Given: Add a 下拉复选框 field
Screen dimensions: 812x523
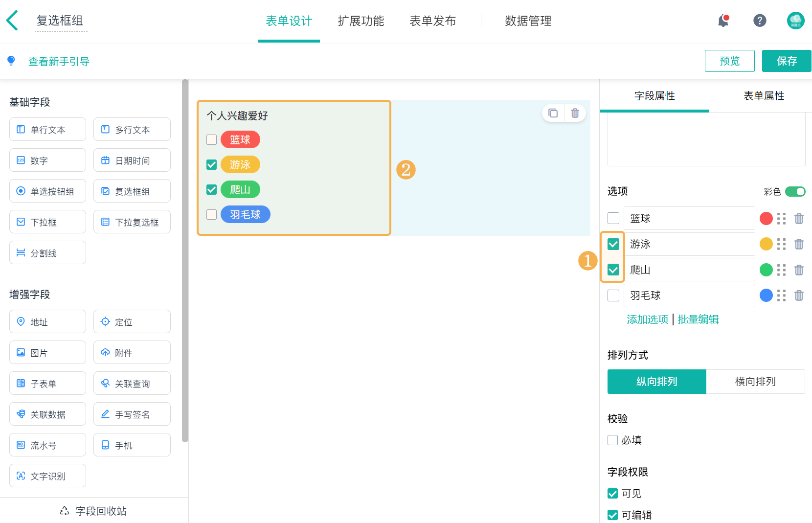Looking at the screenshot, I should pos(132,222).
